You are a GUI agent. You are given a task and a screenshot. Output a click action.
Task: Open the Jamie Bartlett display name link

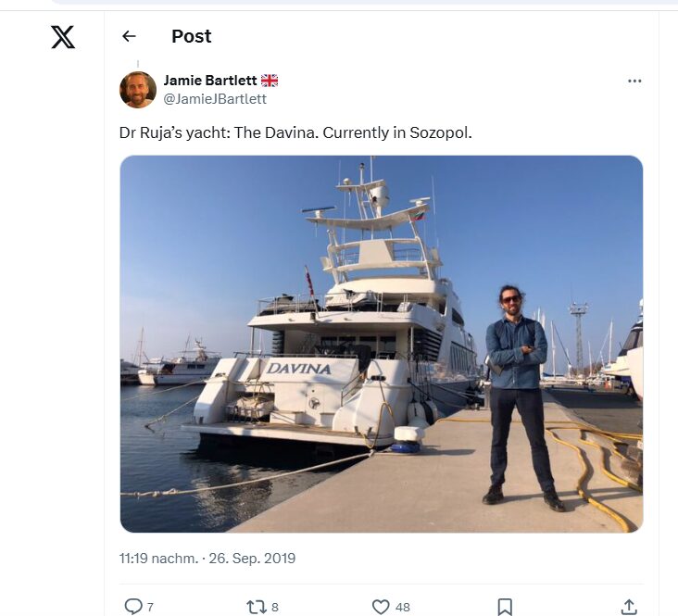click(x=210, y=81)
